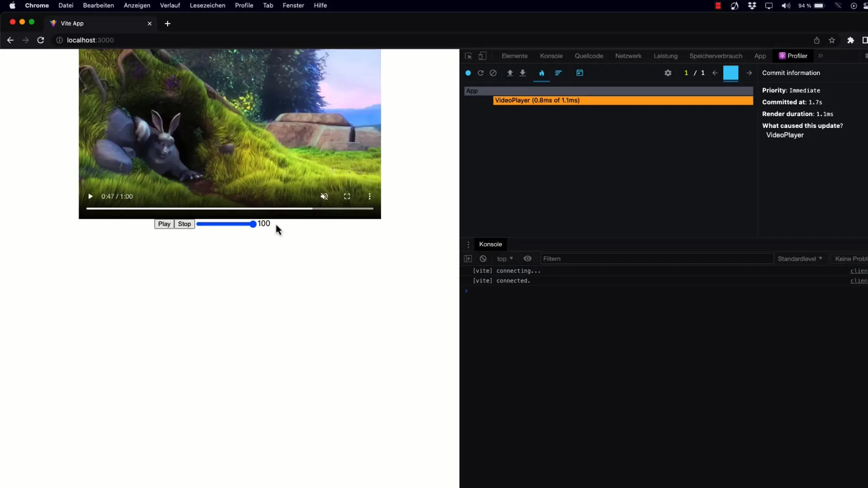
Task: Click on VideoPlayer component in flame graph
Action: (623, 100)
